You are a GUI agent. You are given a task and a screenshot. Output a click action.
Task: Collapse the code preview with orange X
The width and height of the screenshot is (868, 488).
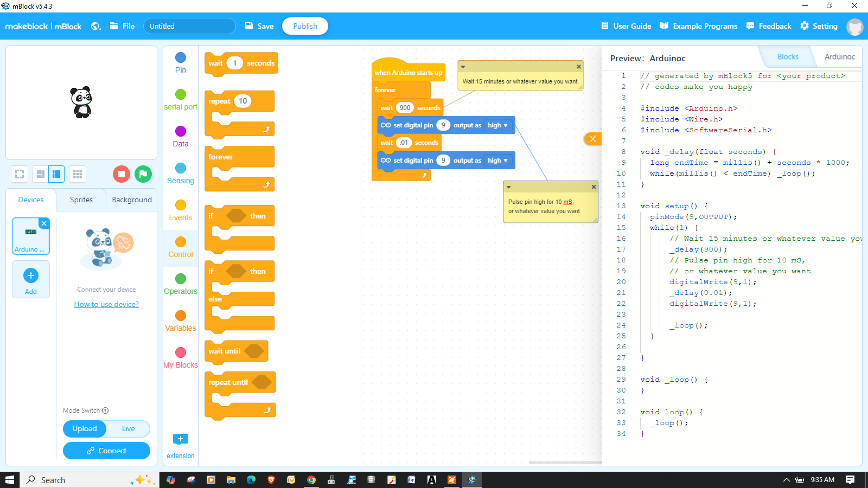(x=593, y=139)
